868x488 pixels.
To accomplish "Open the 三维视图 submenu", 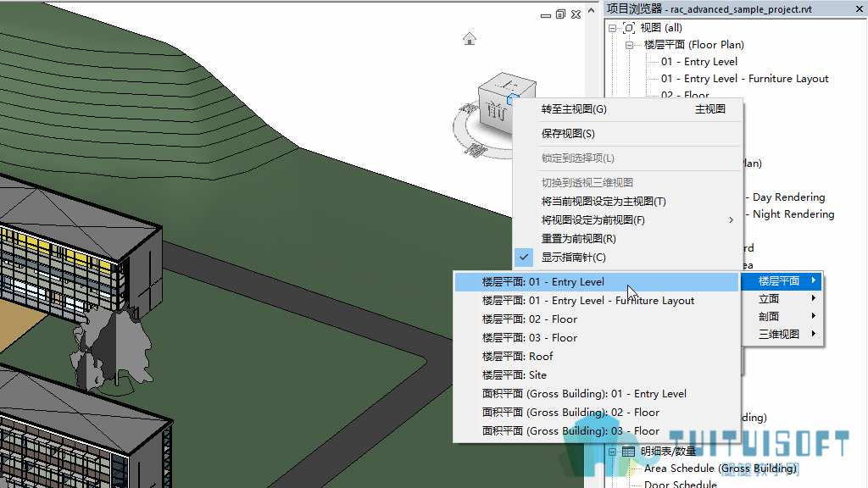I will point(782,334).
